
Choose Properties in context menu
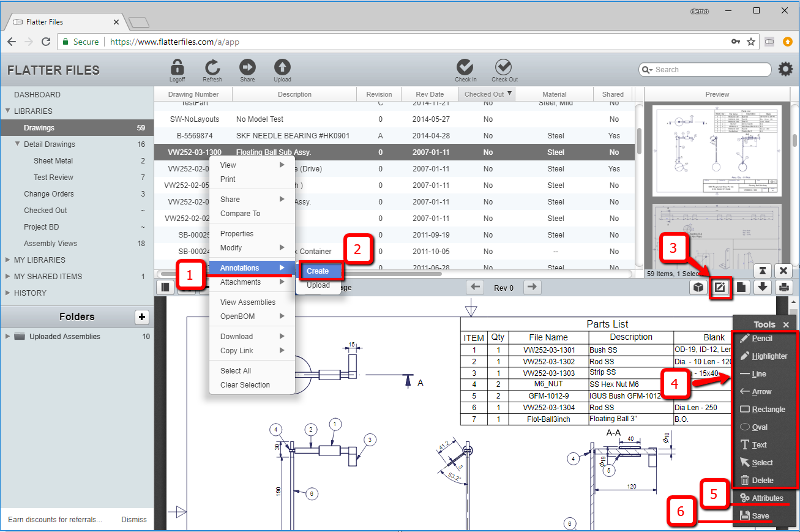tap(252, 234)
